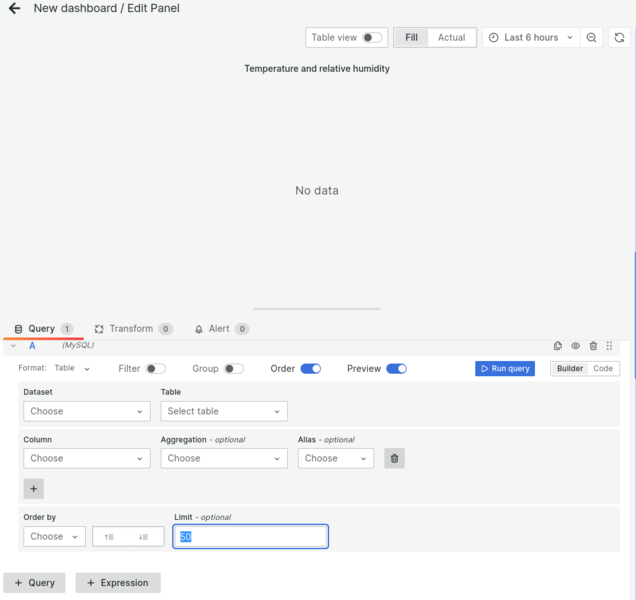The image size is (636, 600).
Task: Delete query A with the trash icon
Action: click(593, 346)
